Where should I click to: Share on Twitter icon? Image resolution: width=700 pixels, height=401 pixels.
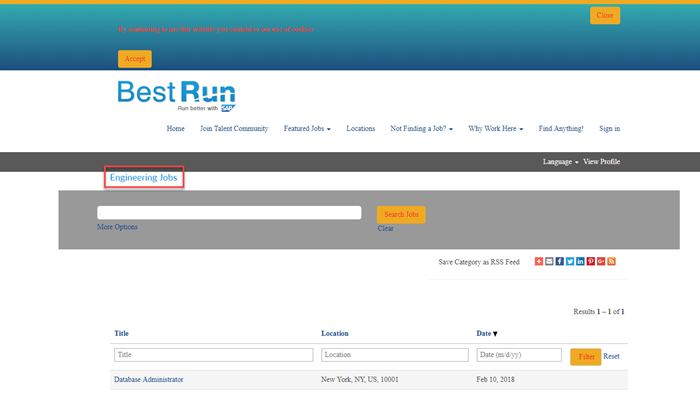[x=570, y=261]
